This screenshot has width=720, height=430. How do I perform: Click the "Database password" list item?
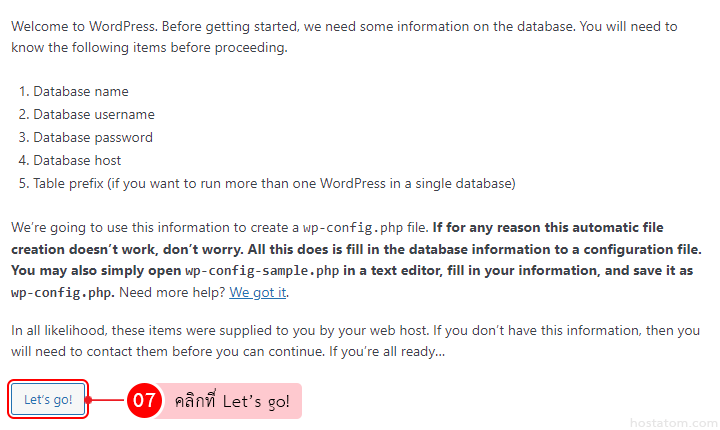pos(92,137)
